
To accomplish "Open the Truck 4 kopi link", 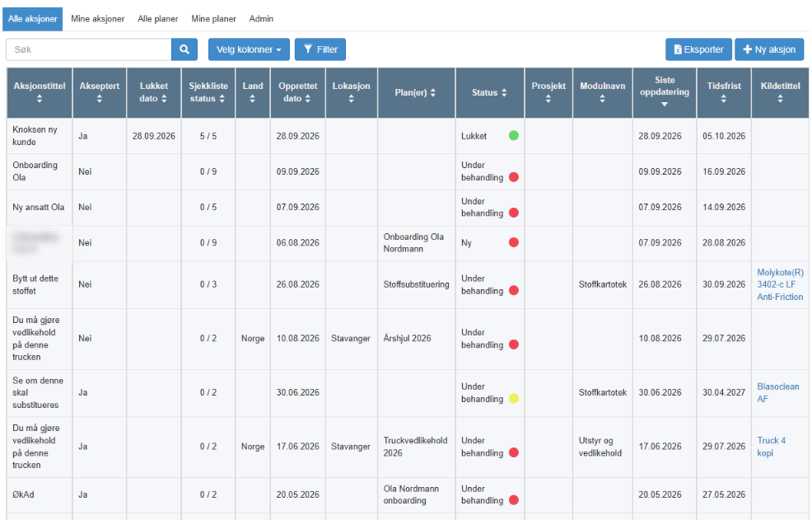I will click(771, 447).
